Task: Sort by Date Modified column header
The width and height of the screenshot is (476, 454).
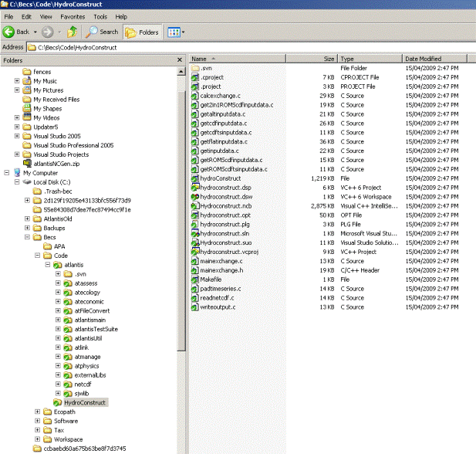Action: click(x=423, y=59)
